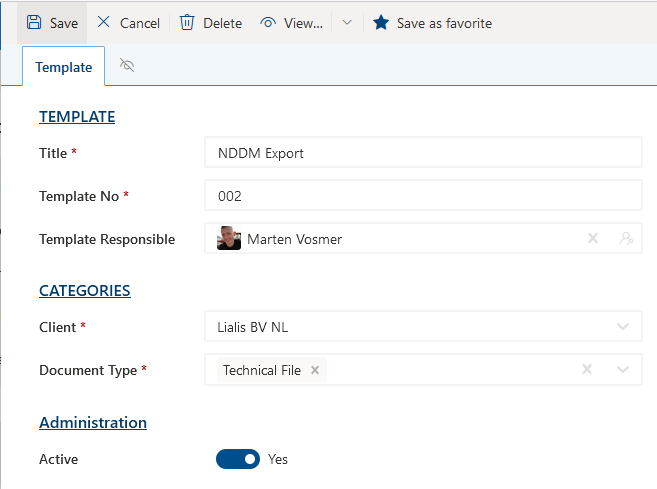Screen dimensions: 657x489
Task: Click Marten Vosmer's profile photo
Action: point(229,239)
